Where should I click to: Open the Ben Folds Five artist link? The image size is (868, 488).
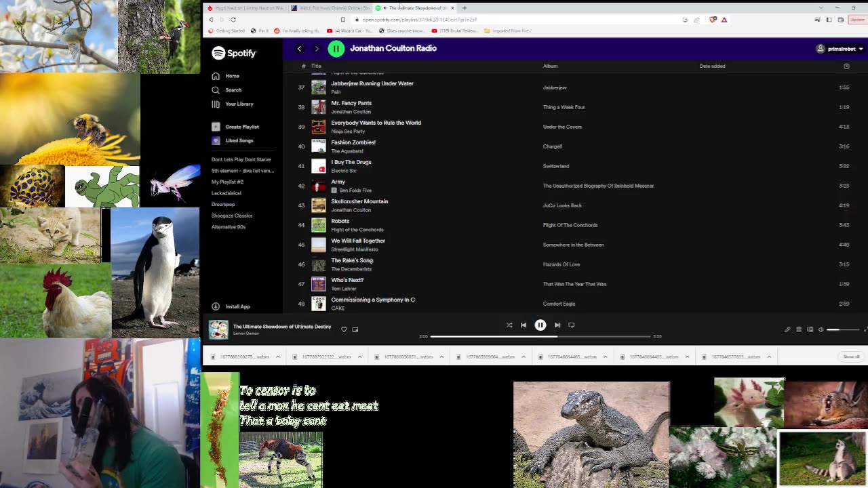coord(355,190)
